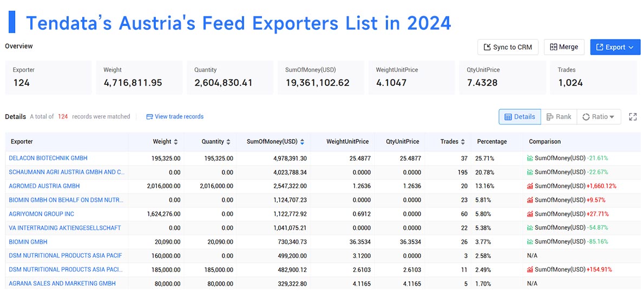The image size is (644, 291).
Task: Click percentage cell 20.78%
Action: click(x=485, y=172)
